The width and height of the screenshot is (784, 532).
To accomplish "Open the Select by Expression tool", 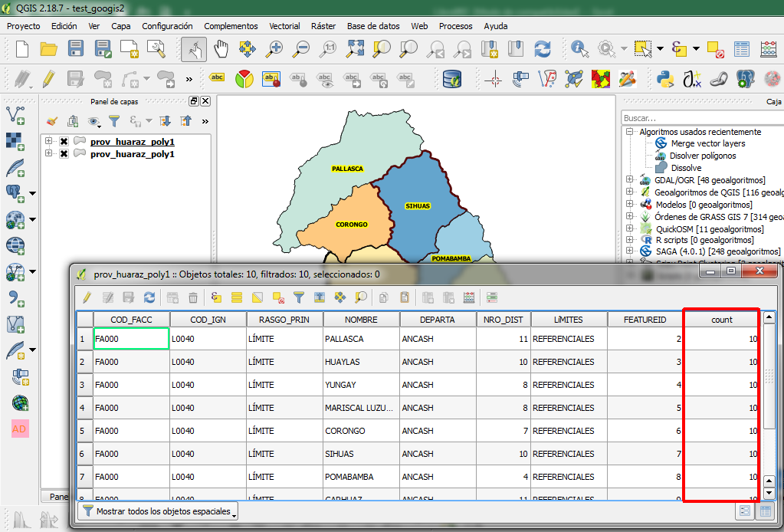I will click(216, 298).
